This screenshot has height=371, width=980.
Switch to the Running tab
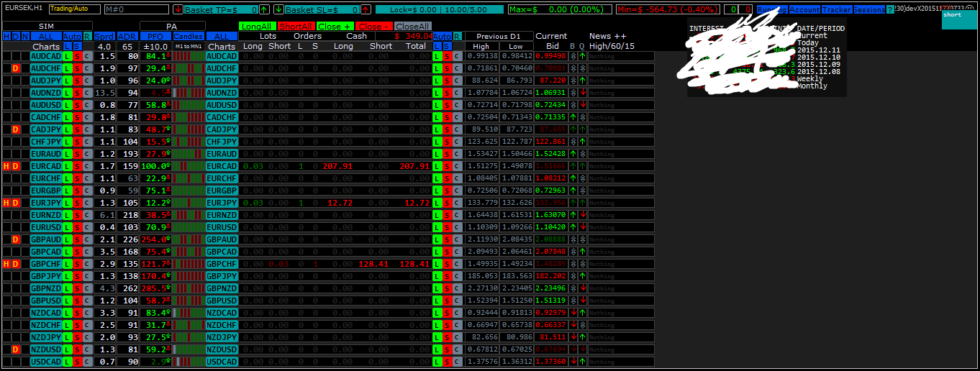point(772,9)
